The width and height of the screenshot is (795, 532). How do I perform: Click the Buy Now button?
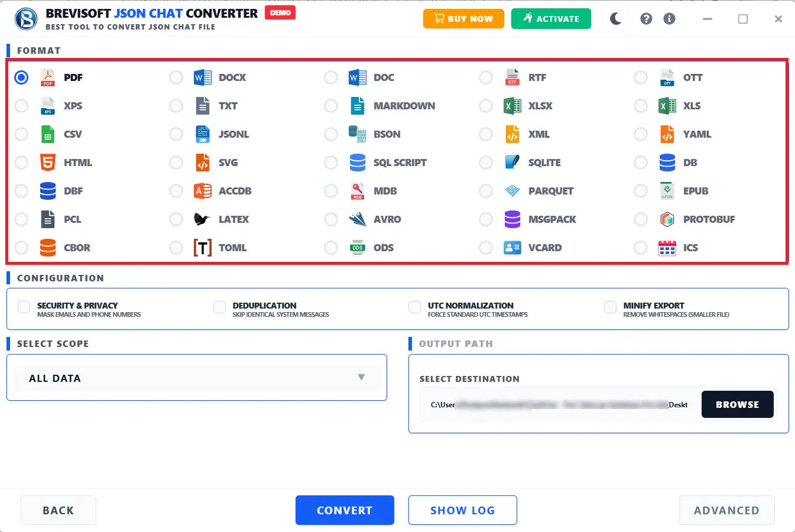(x=463, y=18)
